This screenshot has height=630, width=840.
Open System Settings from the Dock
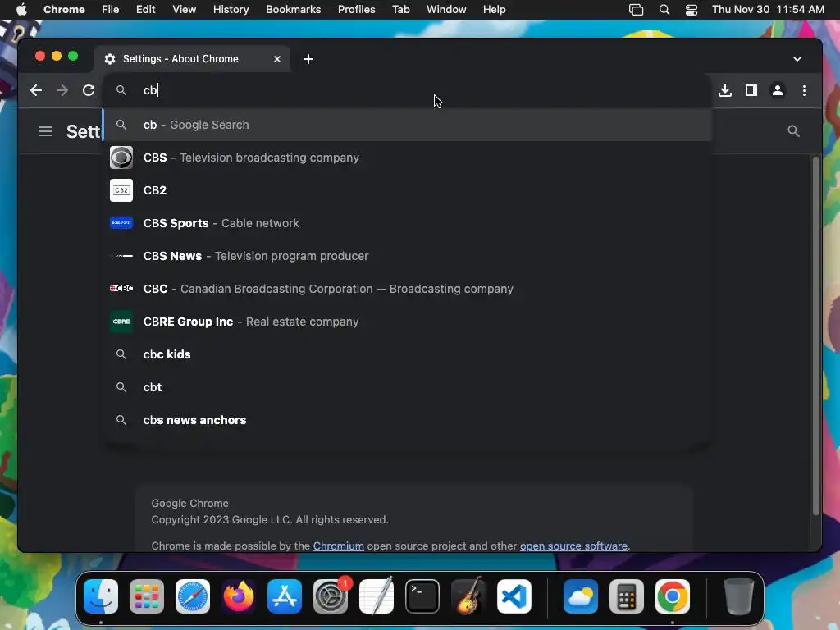tap(331, 596)
